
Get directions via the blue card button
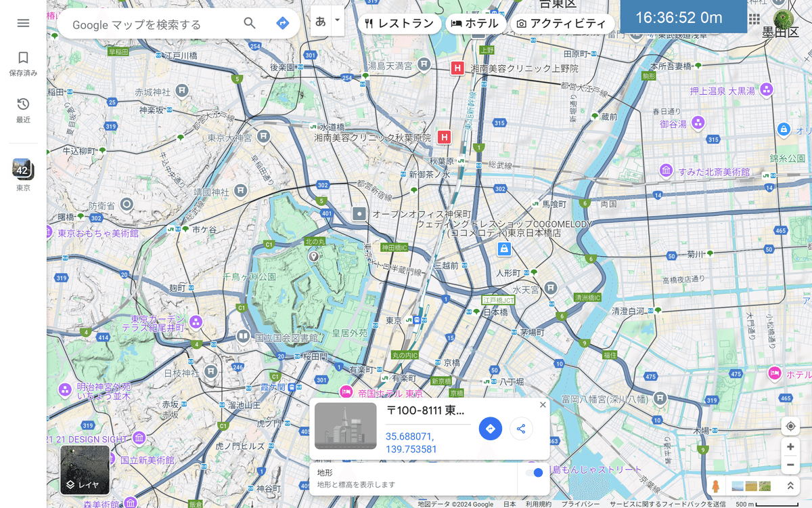point(491,429)
